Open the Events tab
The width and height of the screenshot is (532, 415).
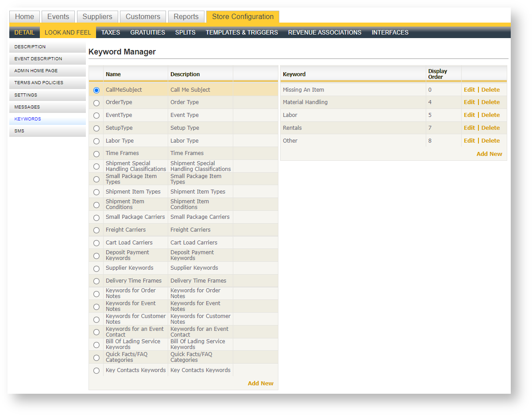58,17
